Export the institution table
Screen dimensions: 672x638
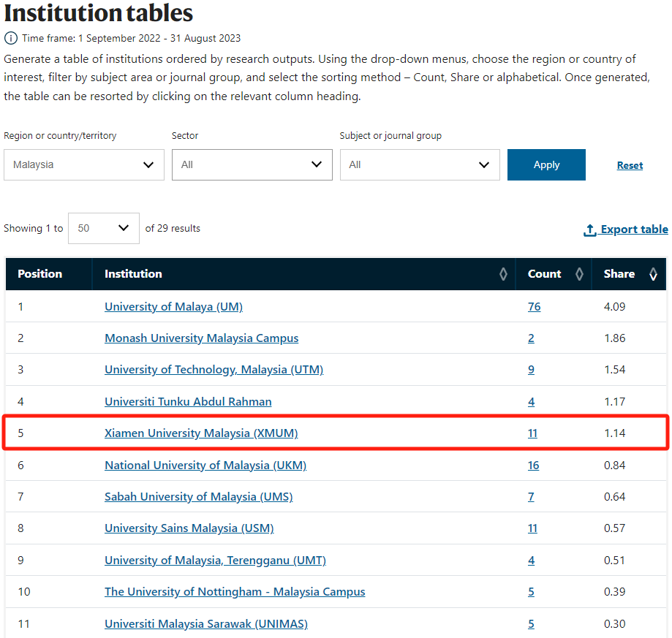[626, 229]
